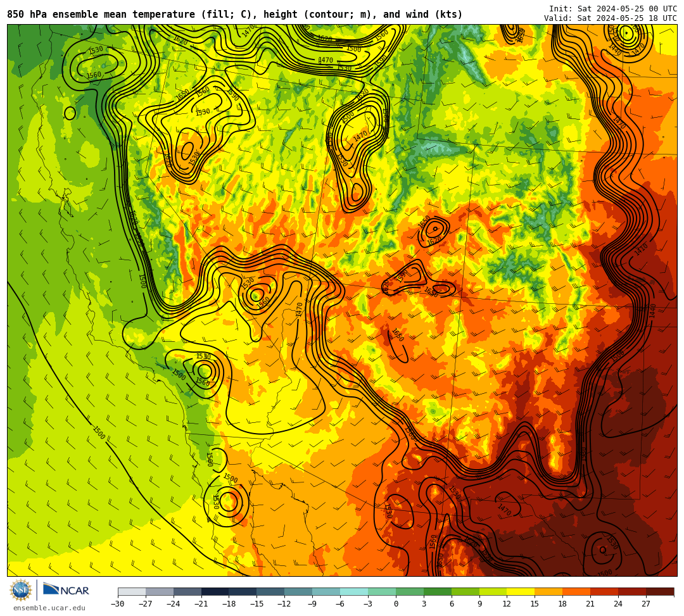Screen dimensions: 684x616
Task: Click the -24 colorbar tick label
Action: (x=173, y=604)
